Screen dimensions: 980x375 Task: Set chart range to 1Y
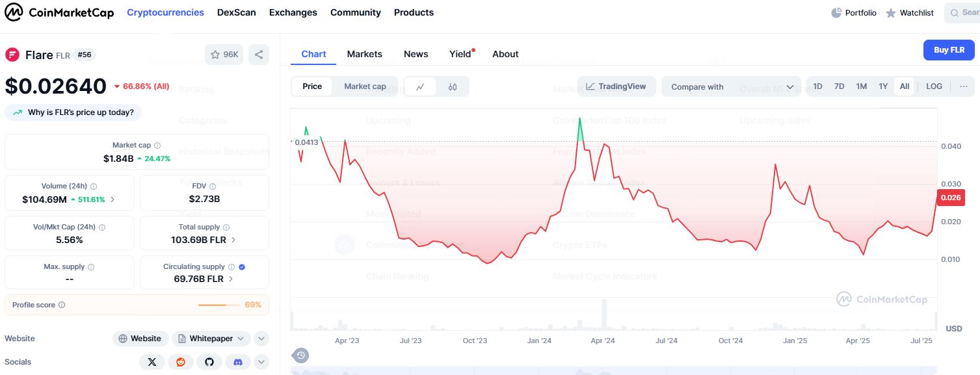click(x=883, y=86)
